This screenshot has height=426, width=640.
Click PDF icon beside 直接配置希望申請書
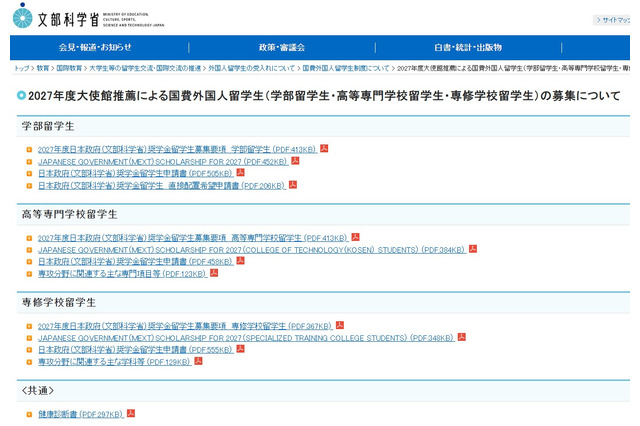coord(293,184)
